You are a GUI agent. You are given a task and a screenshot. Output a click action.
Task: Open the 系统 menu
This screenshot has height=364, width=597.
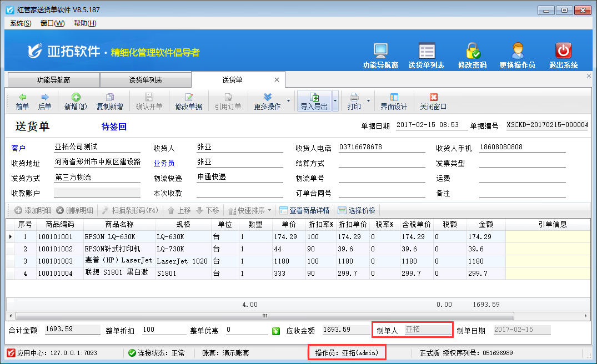click(21, 23)
